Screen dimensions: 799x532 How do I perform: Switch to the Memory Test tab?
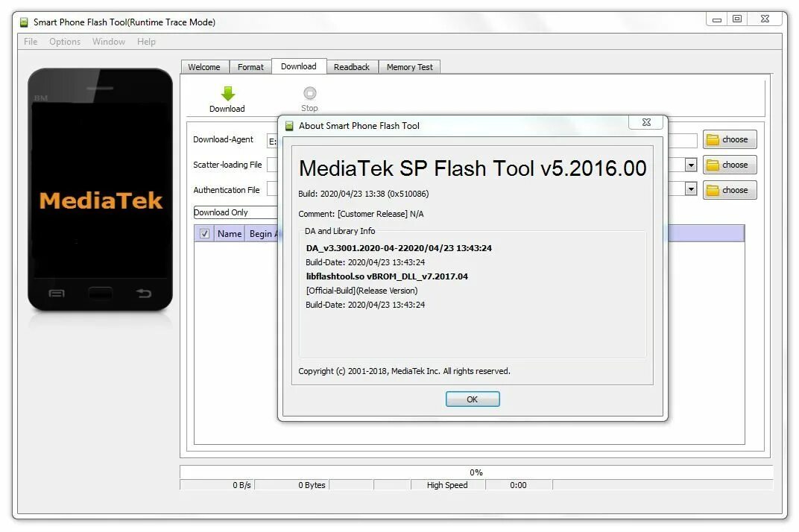410,67
